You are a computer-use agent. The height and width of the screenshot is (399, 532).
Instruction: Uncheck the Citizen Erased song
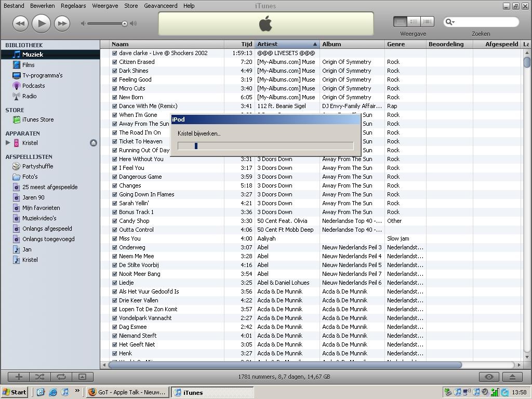pyautogui.click(x=115, y=62)
